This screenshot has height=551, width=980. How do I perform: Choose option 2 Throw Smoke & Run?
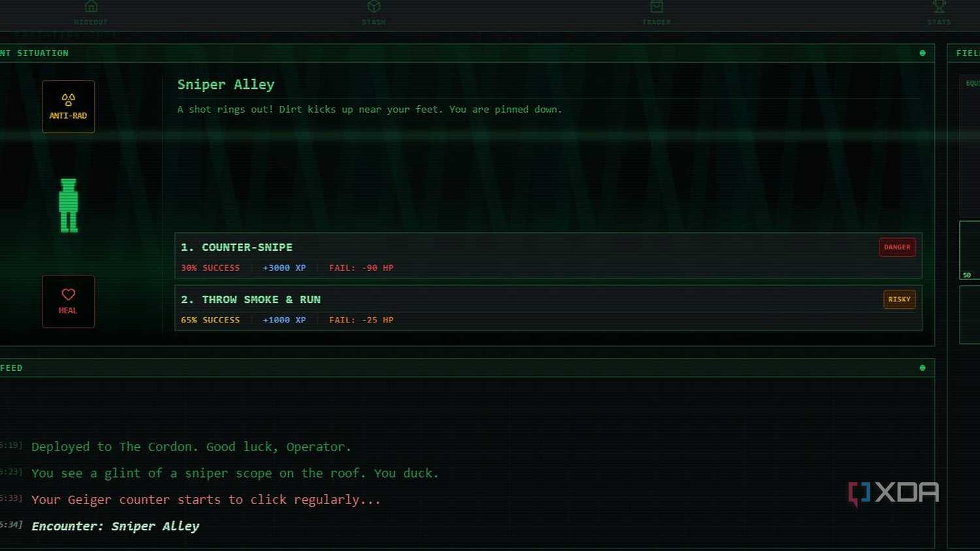coord(548,308)
